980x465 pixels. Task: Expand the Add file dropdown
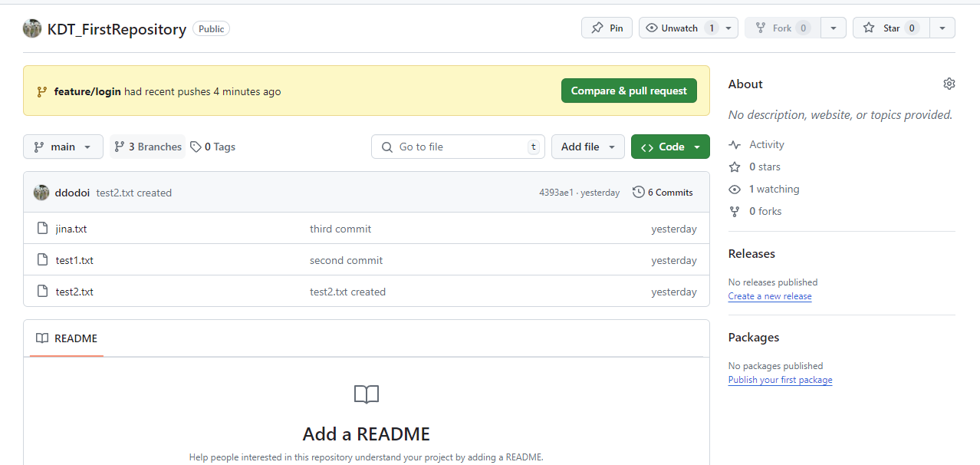pyautogui.click(x=588, y=147)
